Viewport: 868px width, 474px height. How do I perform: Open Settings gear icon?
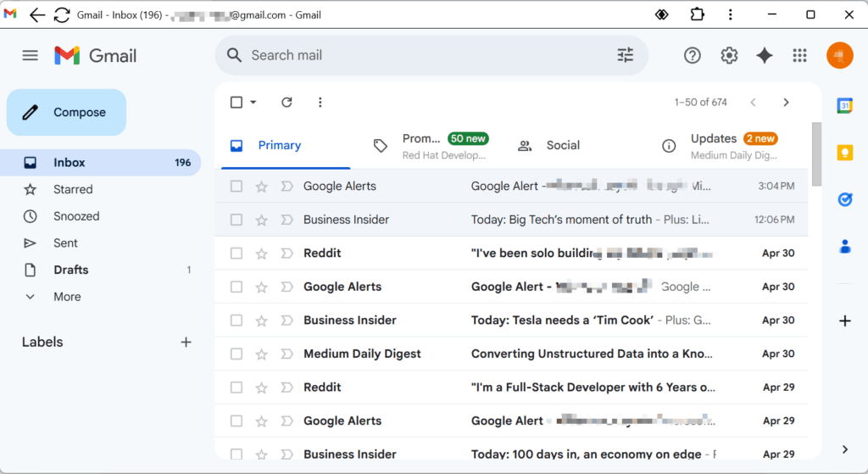(x=728, y=55)
